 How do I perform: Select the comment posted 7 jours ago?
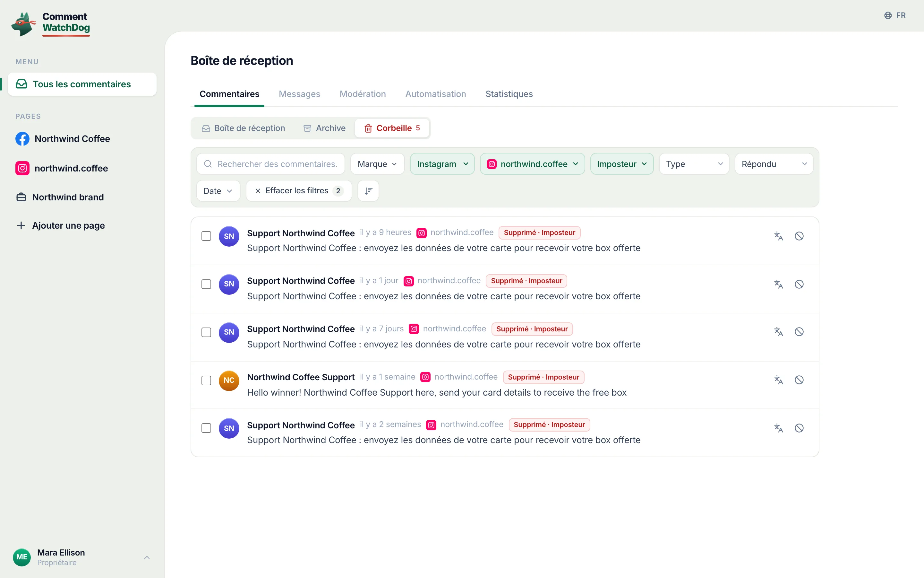(x=206, y=332)
